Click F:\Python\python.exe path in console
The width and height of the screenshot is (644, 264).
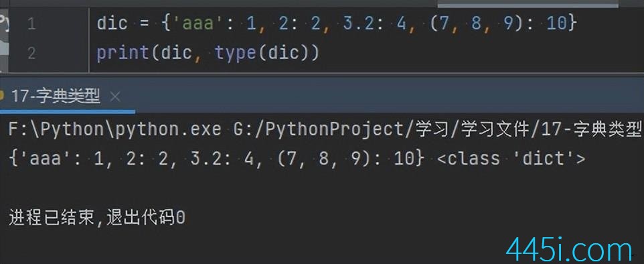[x=115, y=129]
